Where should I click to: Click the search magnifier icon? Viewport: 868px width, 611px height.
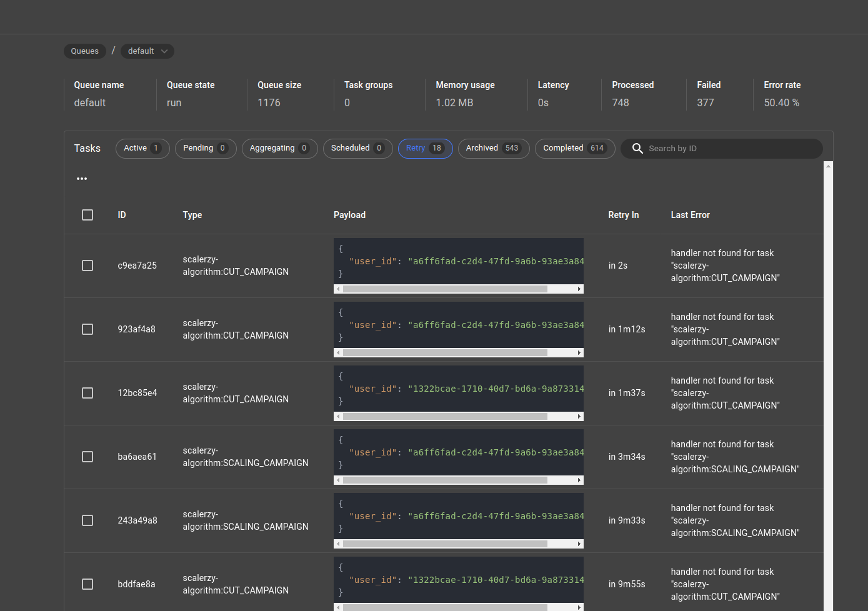637,149
